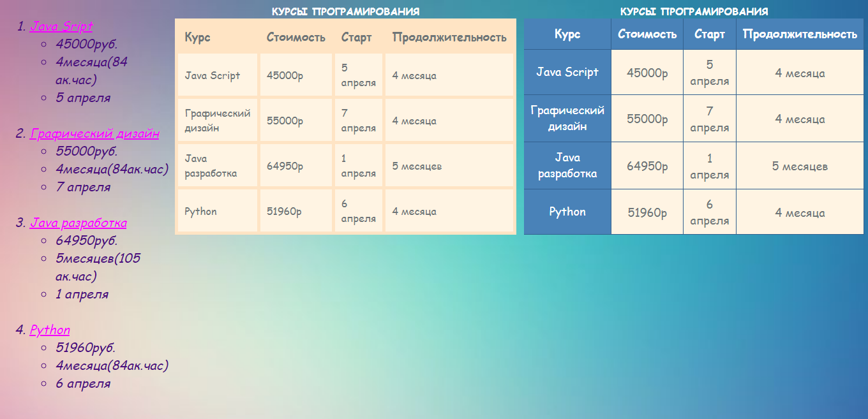The width and height of the screenshot is (868, 419).
Task: Select the "Графический дизайн" cell in the blue table
Action: [567, 119]
